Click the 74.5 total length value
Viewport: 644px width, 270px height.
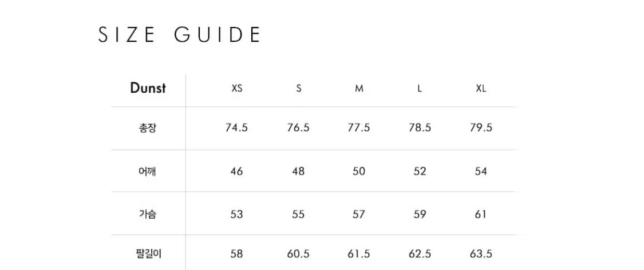click(236, 128)
